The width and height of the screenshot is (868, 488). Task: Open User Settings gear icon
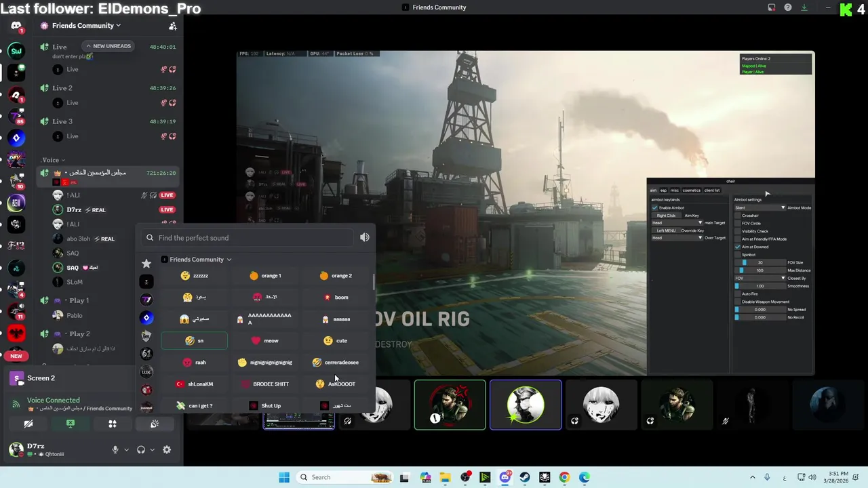point(167,449)
